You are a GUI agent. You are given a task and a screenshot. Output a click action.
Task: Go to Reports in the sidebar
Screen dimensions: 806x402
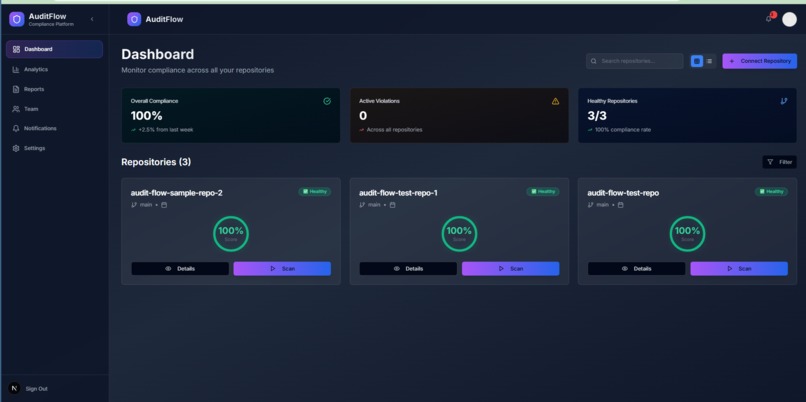click(x=54, y=89)
